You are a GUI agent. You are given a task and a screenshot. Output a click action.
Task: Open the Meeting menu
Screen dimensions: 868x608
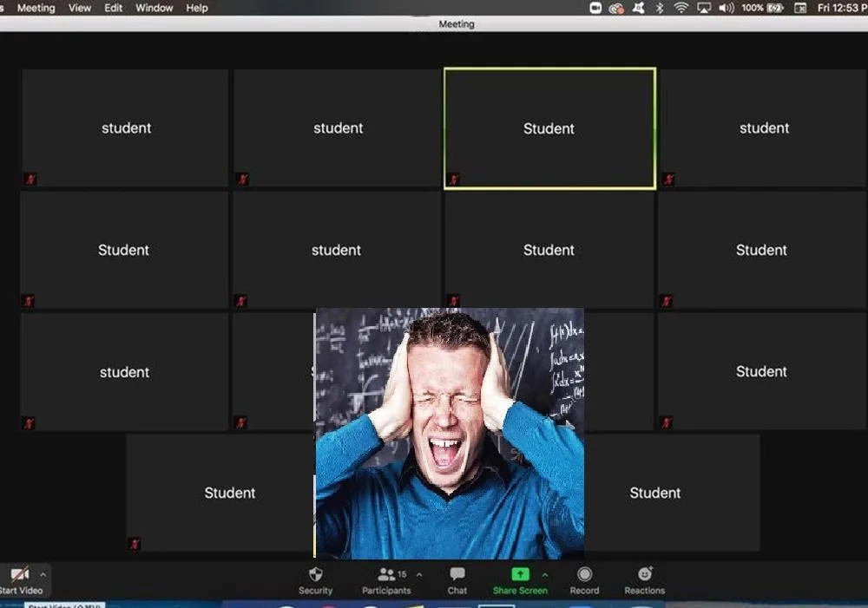36,8
